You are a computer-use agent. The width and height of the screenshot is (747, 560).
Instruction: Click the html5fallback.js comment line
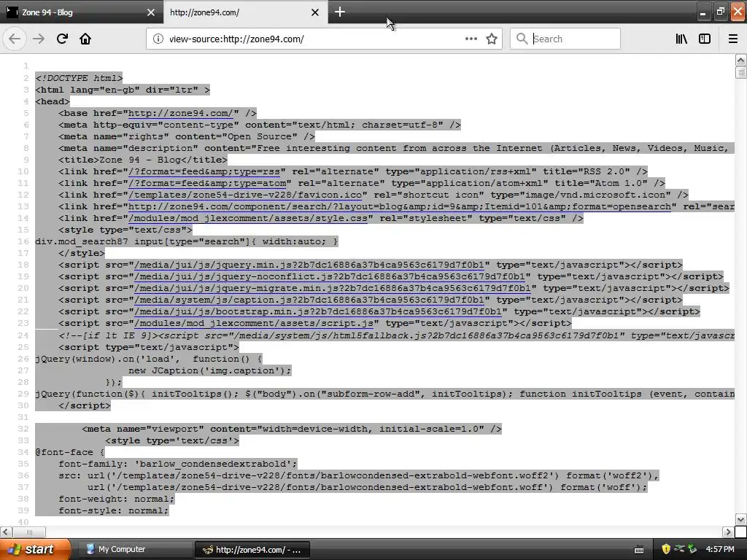tap(396, 335)
